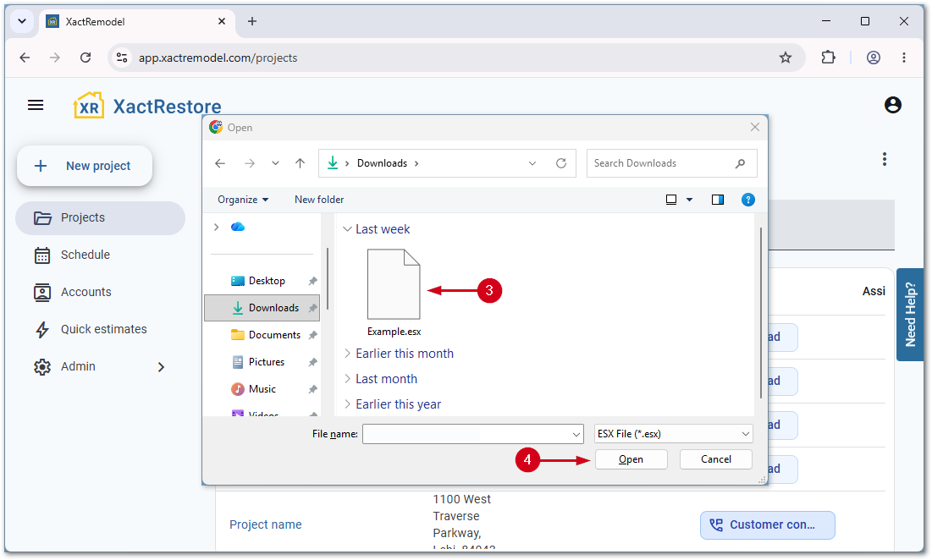Click the New project button

pos(85,166)
